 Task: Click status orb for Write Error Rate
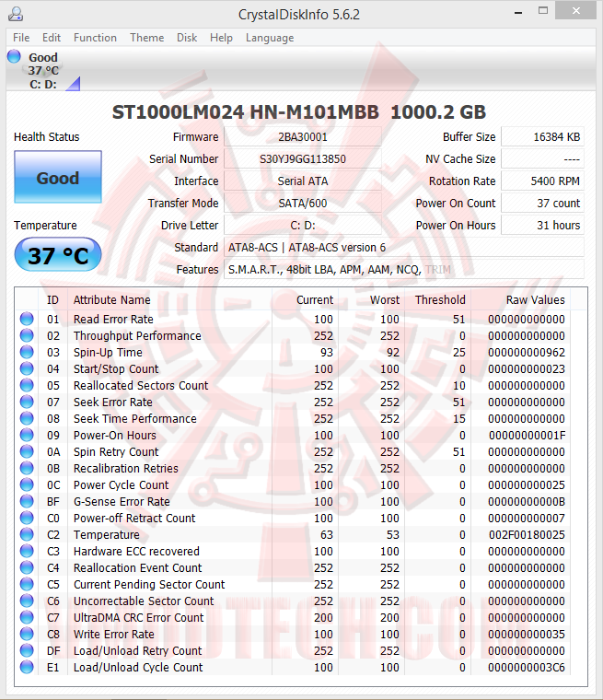tap(27, 634)
